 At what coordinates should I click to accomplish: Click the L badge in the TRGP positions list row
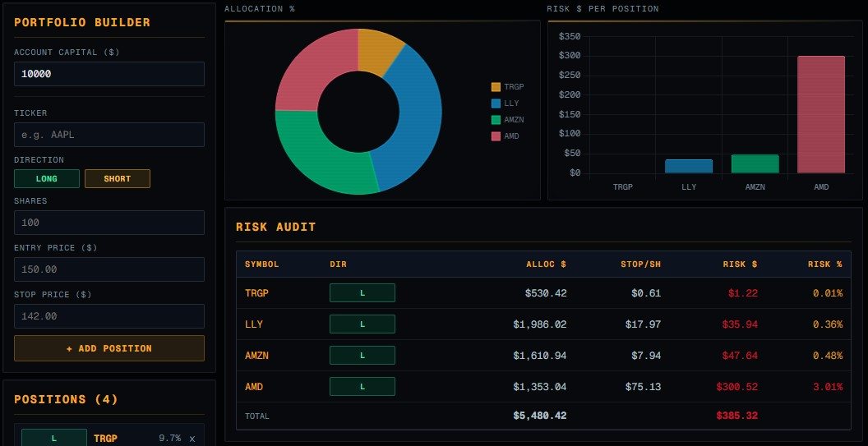[54, 438]
